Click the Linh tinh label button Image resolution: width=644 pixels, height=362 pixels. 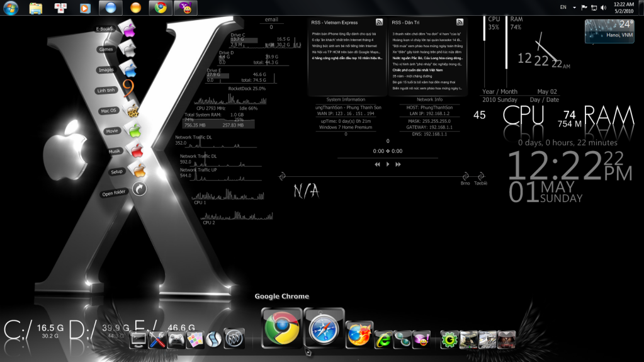(106, 90)
